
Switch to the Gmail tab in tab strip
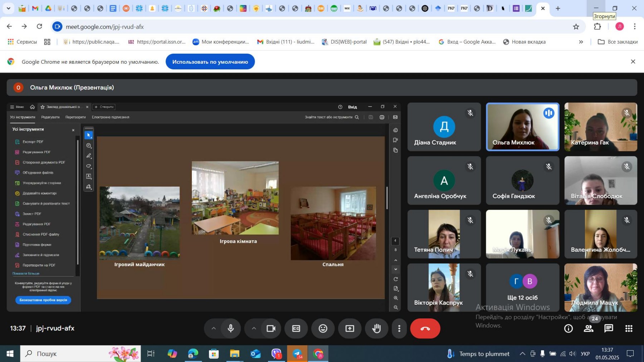tap(35, 8)
